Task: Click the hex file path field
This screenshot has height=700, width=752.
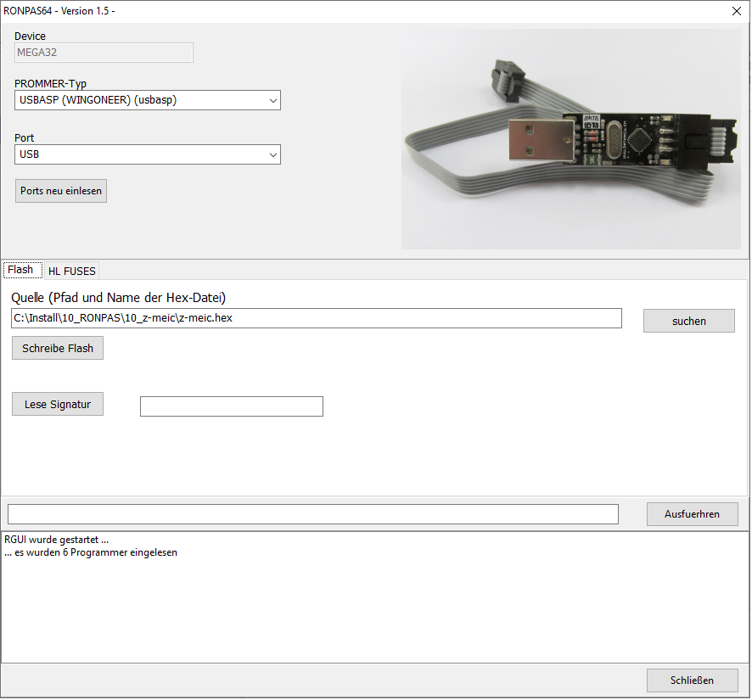Action: click(317, 318)
